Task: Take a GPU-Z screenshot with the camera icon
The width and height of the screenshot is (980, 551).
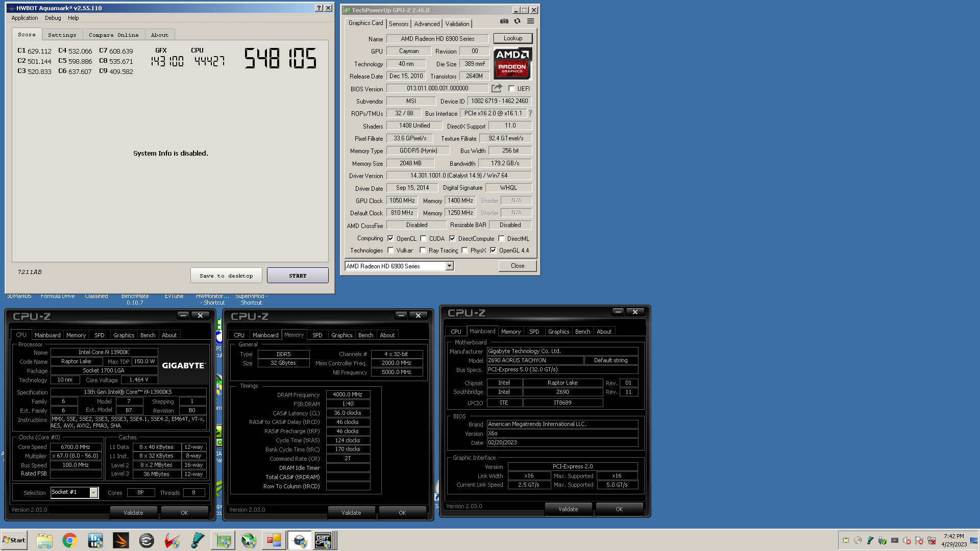Action: [x=504, y=21]
